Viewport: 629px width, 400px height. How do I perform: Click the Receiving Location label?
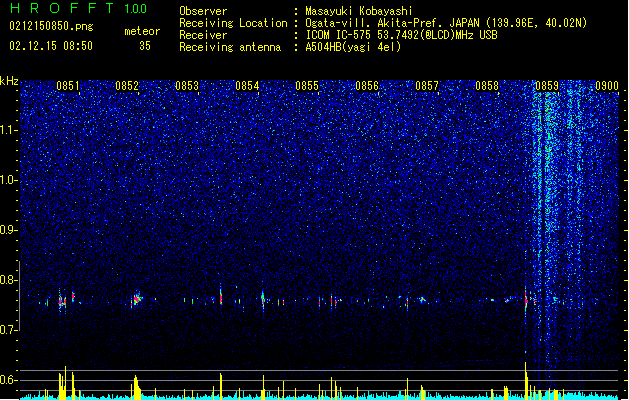pyautogui.click(x=233, y=23)
